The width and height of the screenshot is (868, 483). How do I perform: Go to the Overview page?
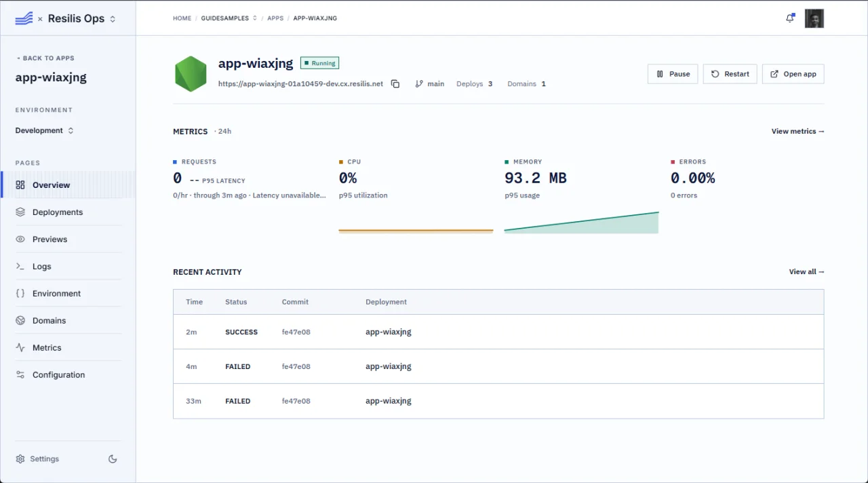[68, 185]
